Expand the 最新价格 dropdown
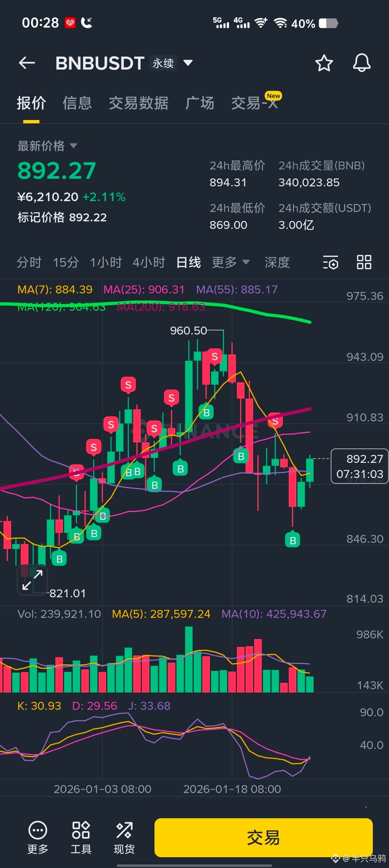The width and height of the screenshot is (389, 868). tap(73, 146)
